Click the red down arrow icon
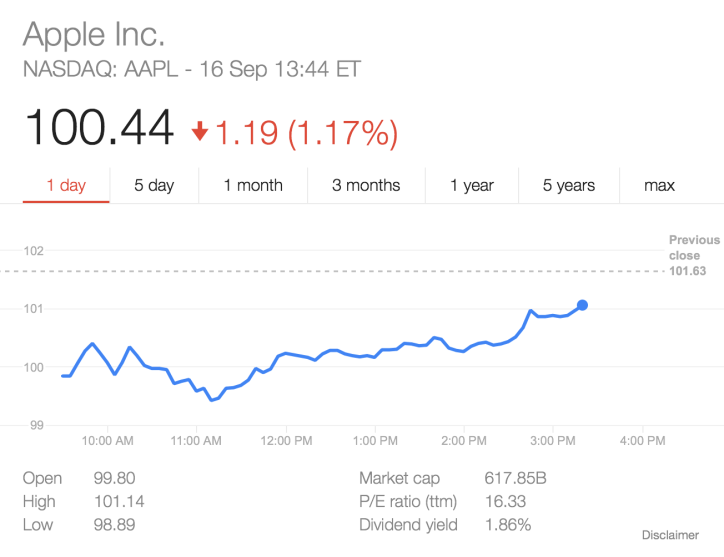The height and width of the screenshot is (557, 724). pos(200,131)
